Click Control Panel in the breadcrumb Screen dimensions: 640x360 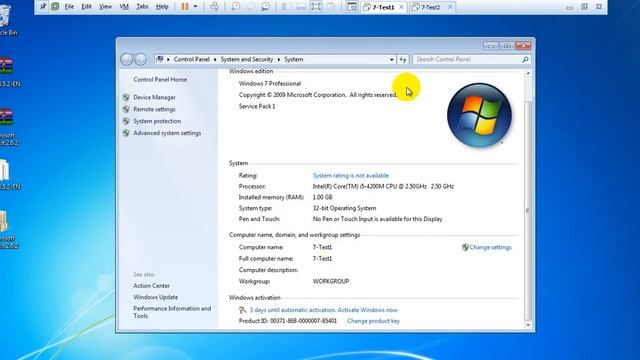(x=191, y=59)
